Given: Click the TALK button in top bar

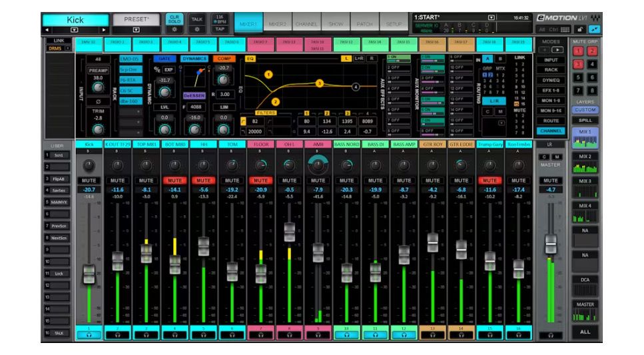Looking at the screenshot, I should coord(197,19).
